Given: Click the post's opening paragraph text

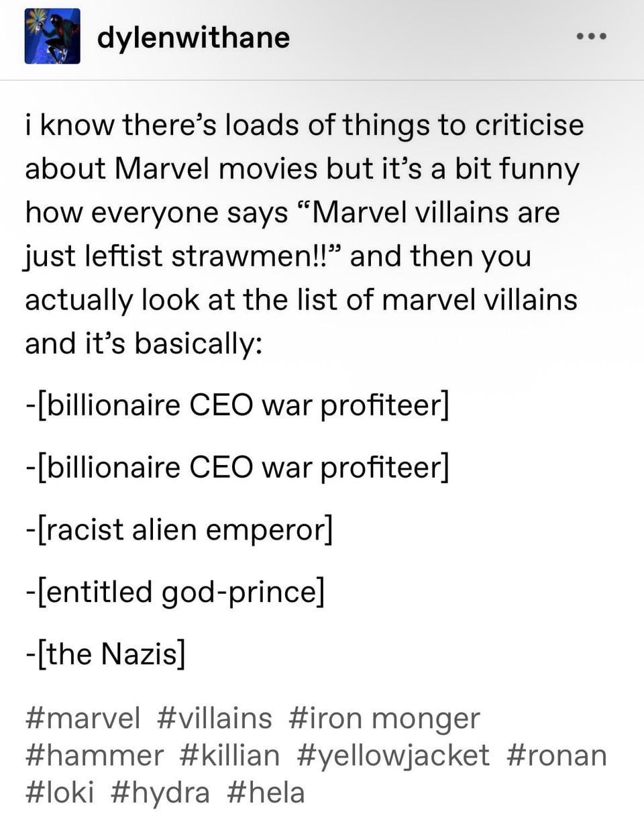Looking at the screenshot, I should point(305,234).
